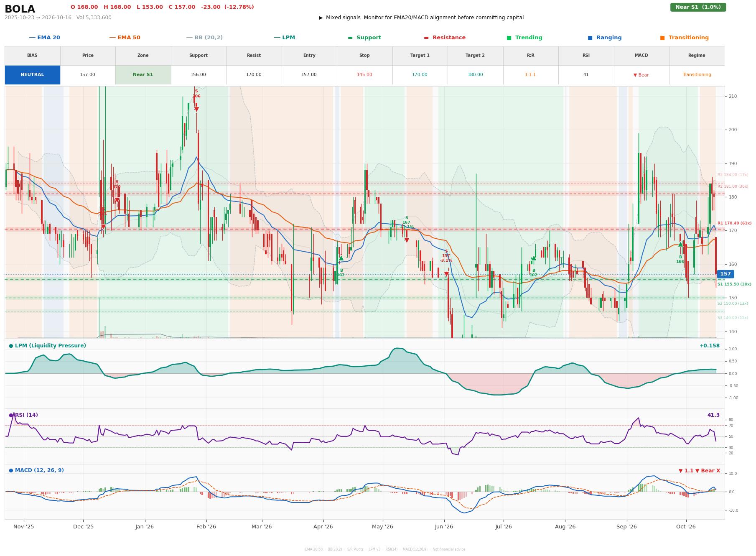Click the red sell marker labeled S 206
The width and height of the screenshot is (756, 556).
point(196,109)
